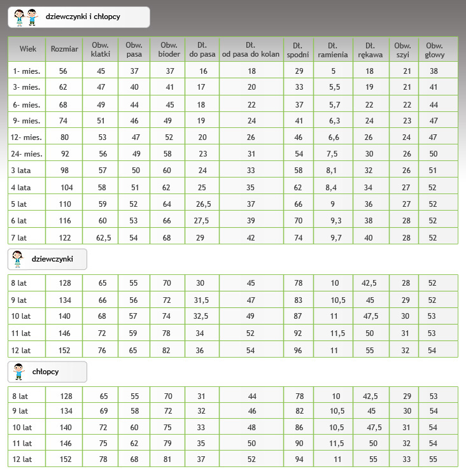Viewport: 466px width, 476px height.
Task: Select the dziewczynki i chłopcy label
Action: pyautogui.click(x=83, y=17)
